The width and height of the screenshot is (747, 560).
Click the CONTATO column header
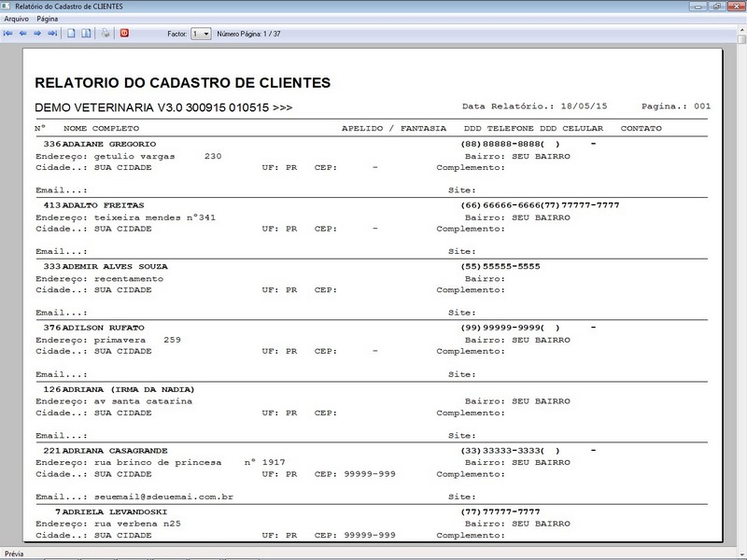tap(641, 129)
